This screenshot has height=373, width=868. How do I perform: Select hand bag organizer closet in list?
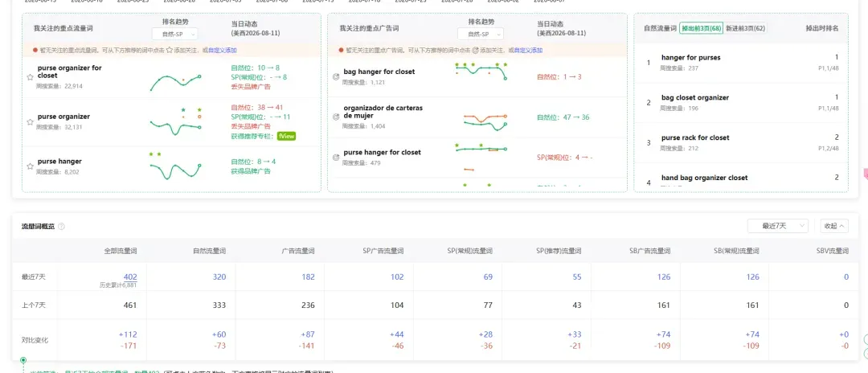[704, 178]
